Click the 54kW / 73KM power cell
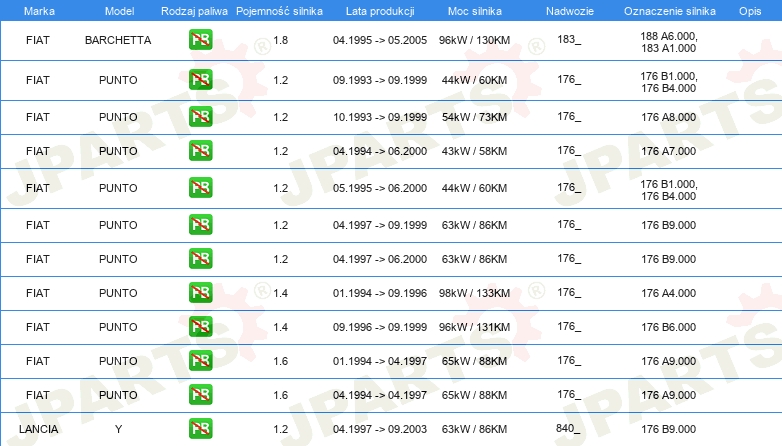The height and width of the screenshot is (446, 782). point(474,117)
